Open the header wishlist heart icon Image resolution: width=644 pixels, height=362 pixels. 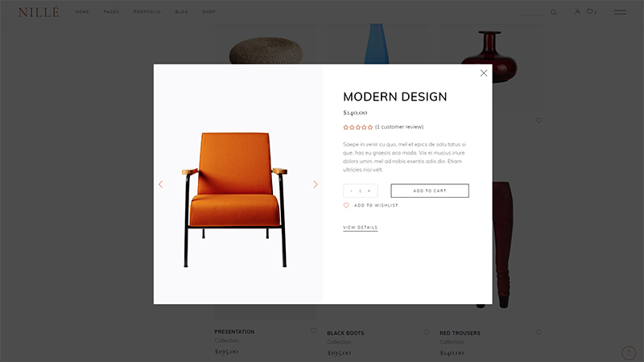click(590, 12)
